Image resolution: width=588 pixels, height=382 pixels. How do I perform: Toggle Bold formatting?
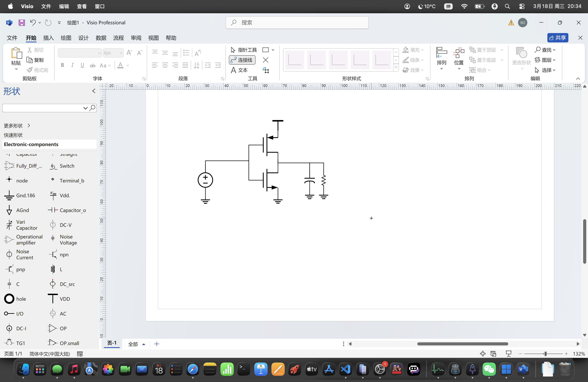(x=62, y=65)
